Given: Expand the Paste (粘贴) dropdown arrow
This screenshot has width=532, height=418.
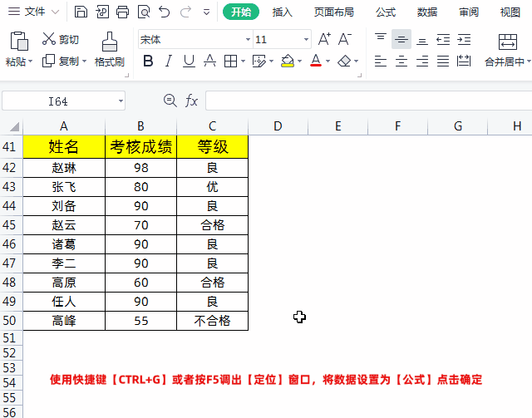Looking at the screenshot, I should point(31,61).
